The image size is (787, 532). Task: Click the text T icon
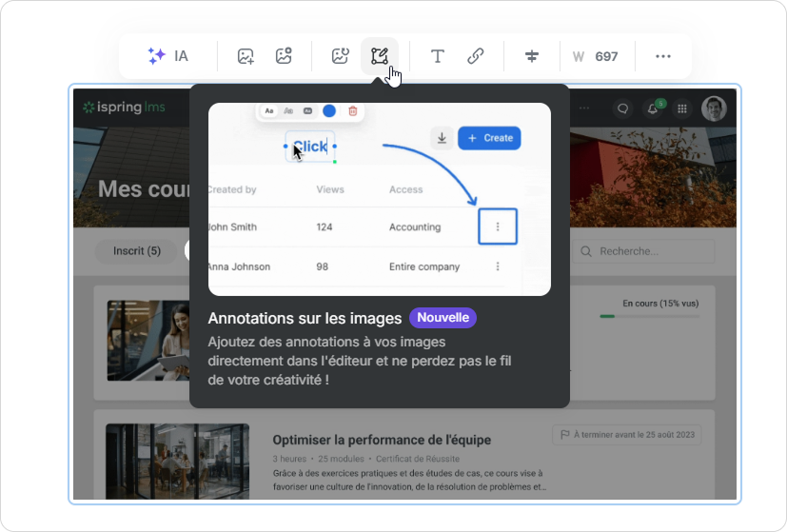[x=437, y=56]
